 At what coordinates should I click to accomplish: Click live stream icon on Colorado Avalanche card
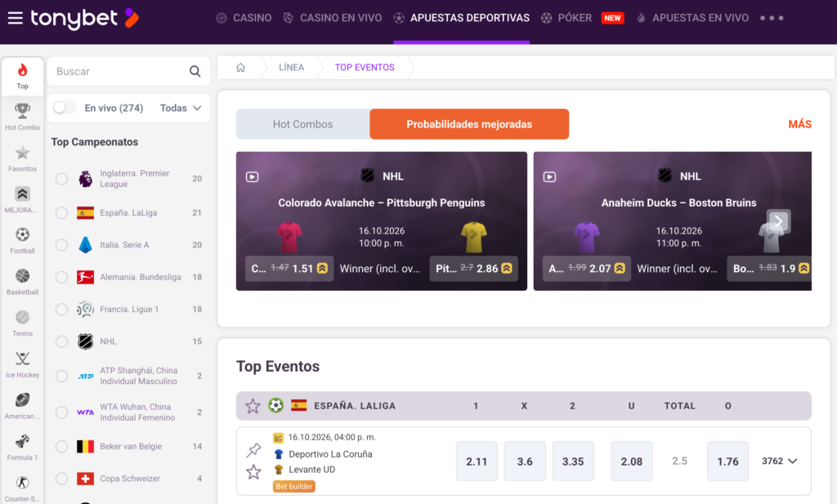pyautogui.click(x=252, y=176)
